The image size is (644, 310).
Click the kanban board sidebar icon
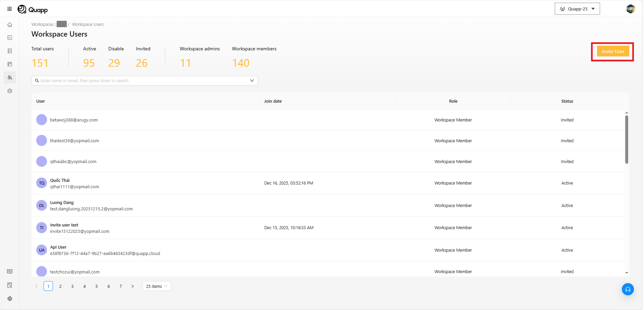[x=10, y=64]
